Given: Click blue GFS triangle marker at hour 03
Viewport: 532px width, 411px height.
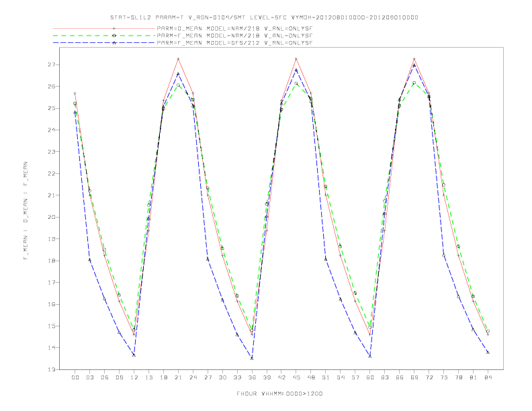Looking at the screenshot, I should pos(89,260).
